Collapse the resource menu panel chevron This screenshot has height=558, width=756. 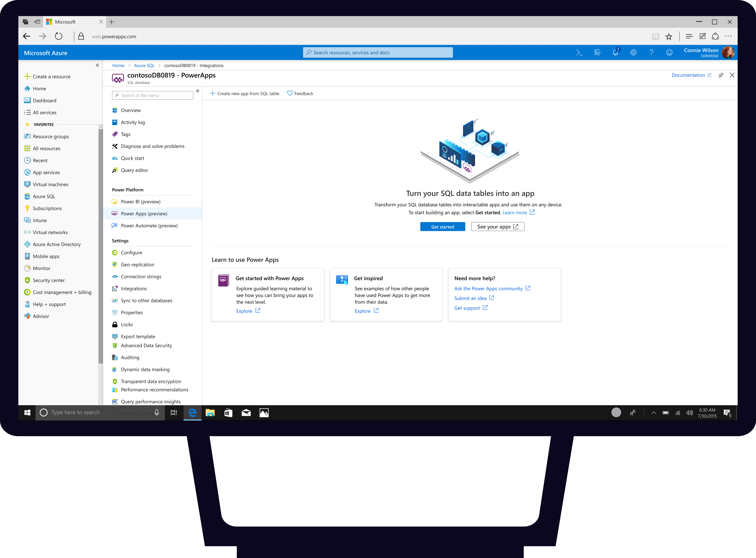(x=198, y=91)
